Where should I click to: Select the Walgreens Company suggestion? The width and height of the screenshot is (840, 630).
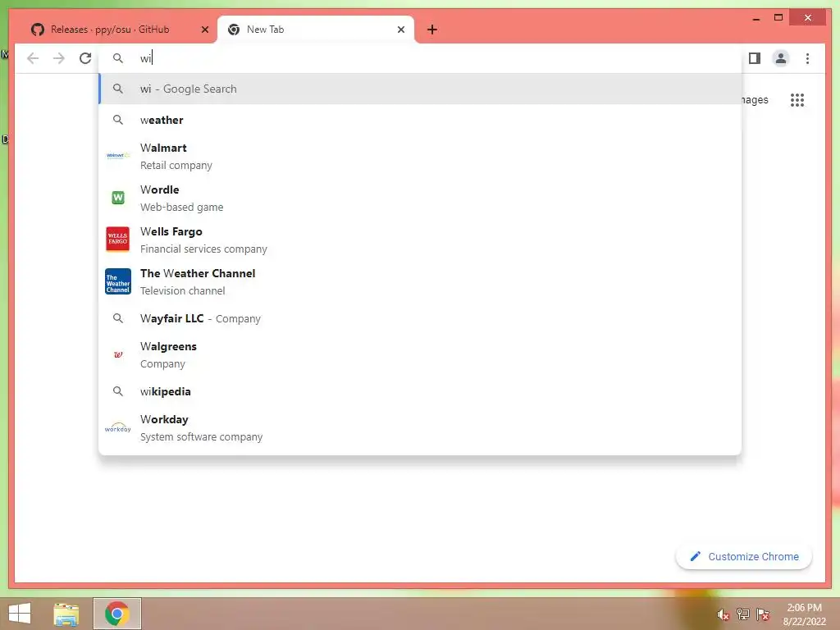point(420,354)
